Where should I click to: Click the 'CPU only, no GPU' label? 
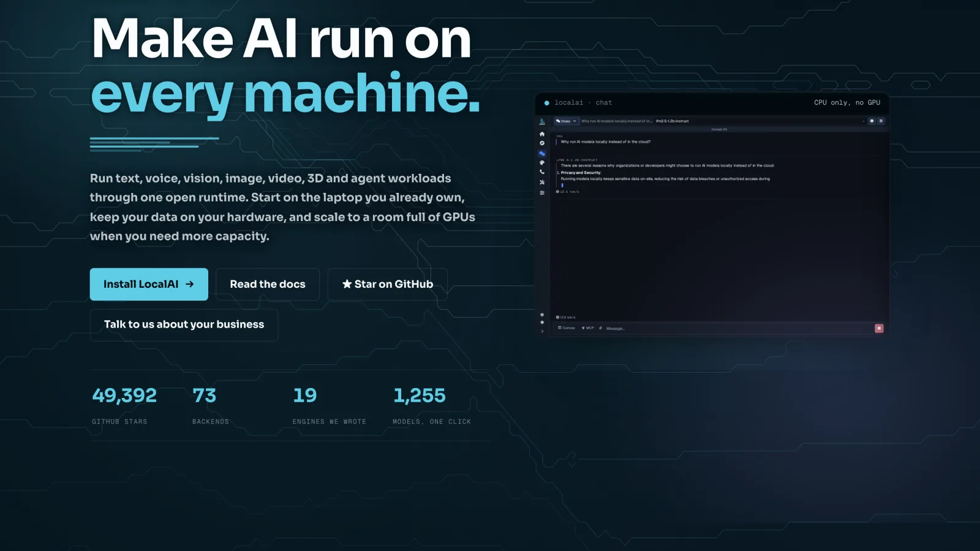[x=847, y=103]
